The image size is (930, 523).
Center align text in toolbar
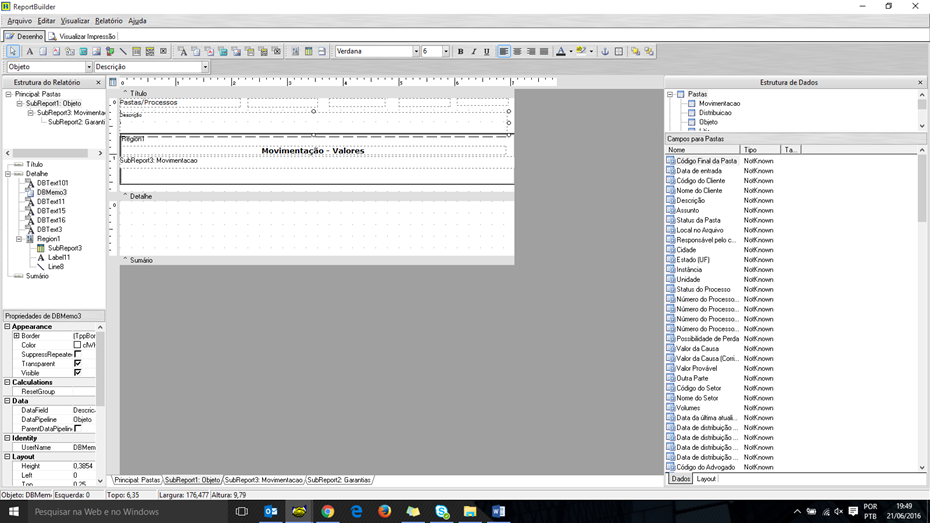coord(517,52)
